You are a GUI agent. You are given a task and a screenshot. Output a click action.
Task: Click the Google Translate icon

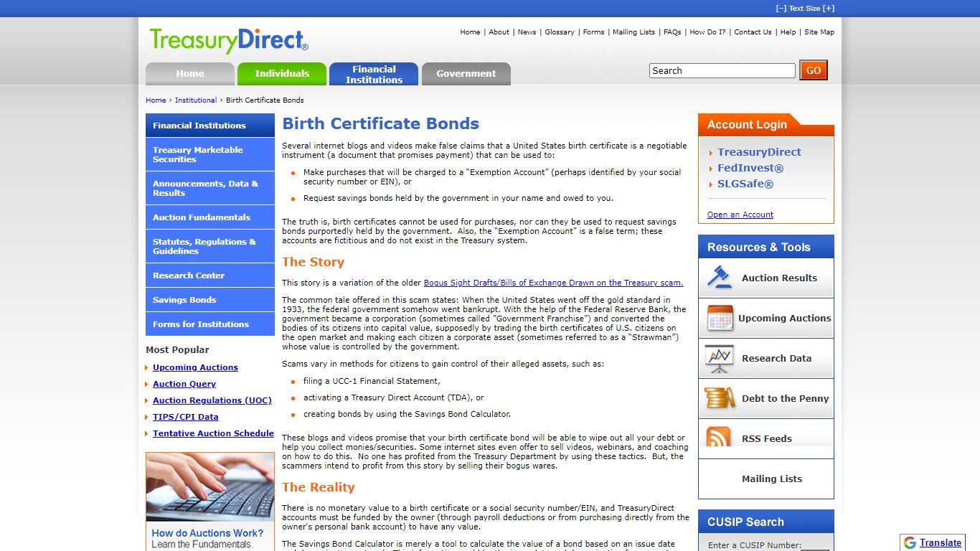[x=910, y=542]
